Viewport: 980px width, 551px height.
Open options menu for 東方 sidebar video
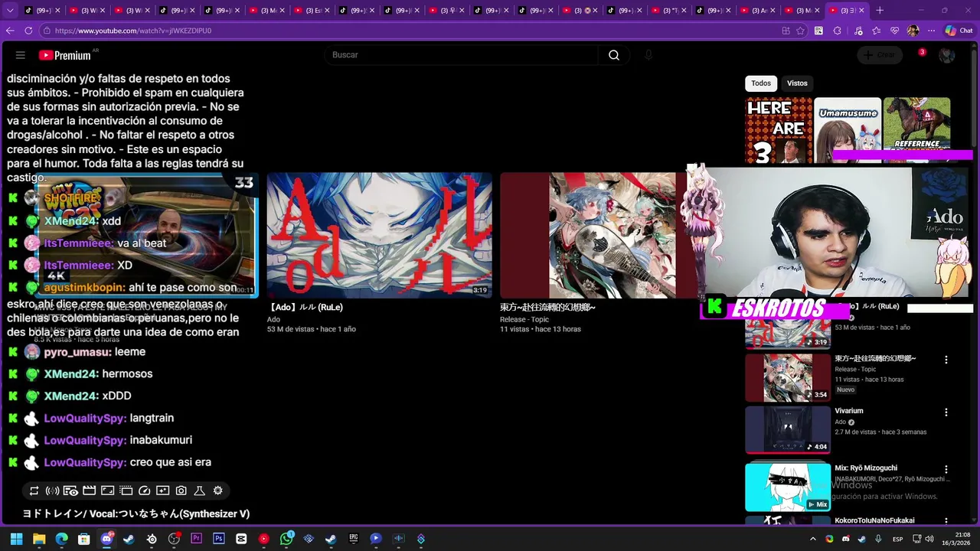pos(946,360)
